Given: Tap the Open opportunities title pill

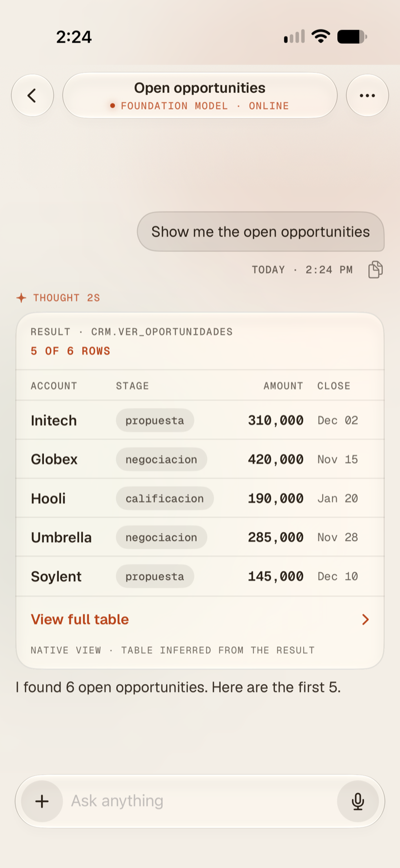Looking at the screenshot, I should click(x=200, y=96).
